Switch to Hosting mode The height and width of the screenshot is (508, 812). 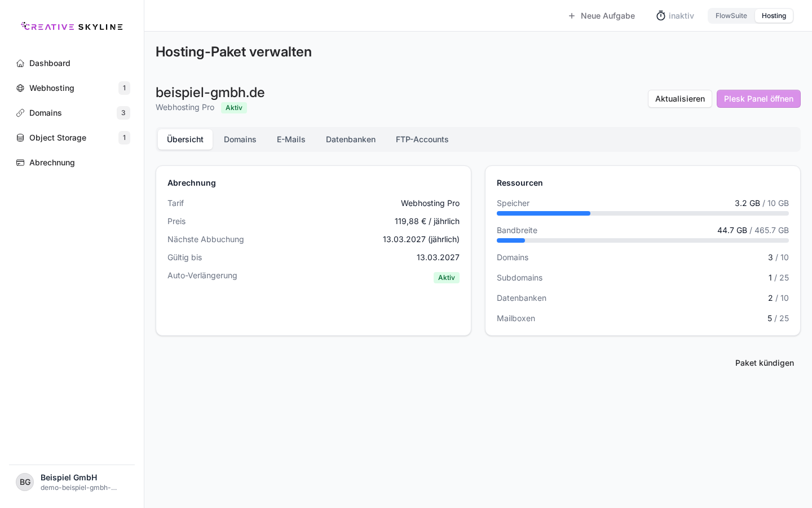click(x=774, y=16)
